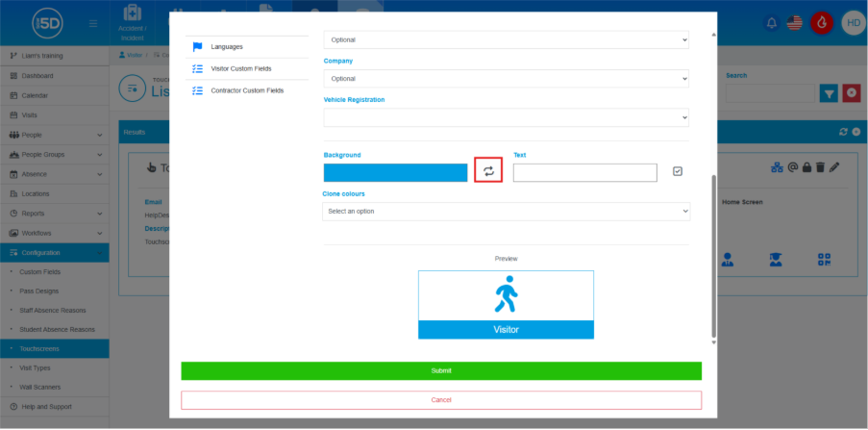The width and height of the screenshot is (868, 430).
Task: Select the Languages tab in the dialog
Action: [x=247, y=46]
